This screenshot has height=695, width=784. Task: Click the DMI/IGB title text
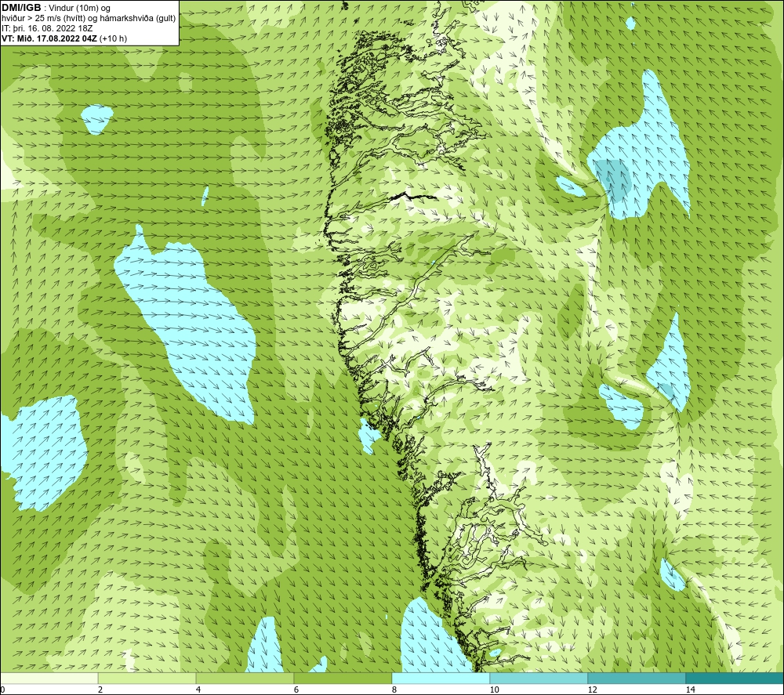(21, 8)
